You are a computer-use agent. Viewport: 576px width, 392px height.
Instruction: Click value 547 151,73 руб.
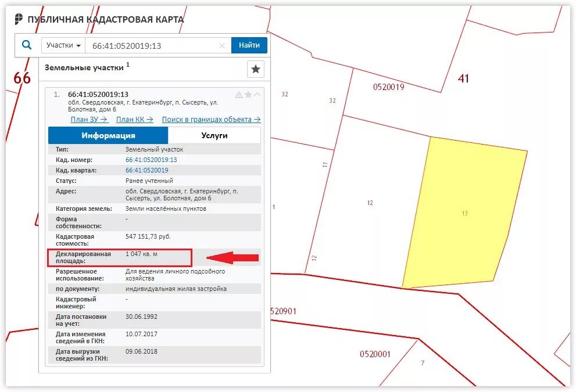(148, 236)
